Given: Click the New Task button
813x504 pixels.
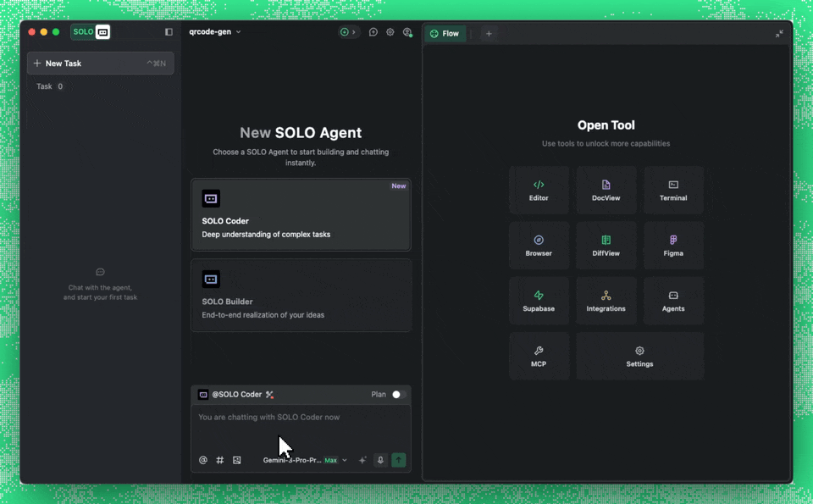Looking at the screenshot, I should [101, 64].
